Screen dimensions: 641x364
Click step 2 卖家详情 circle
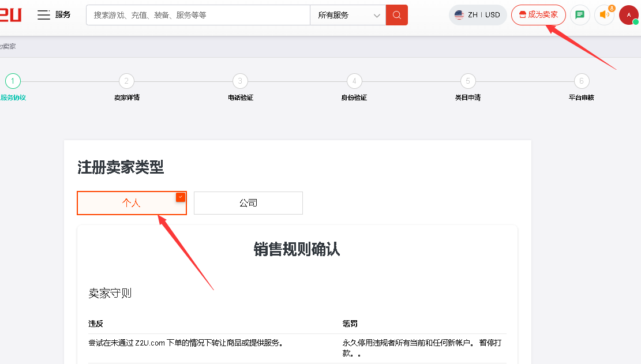126,81
